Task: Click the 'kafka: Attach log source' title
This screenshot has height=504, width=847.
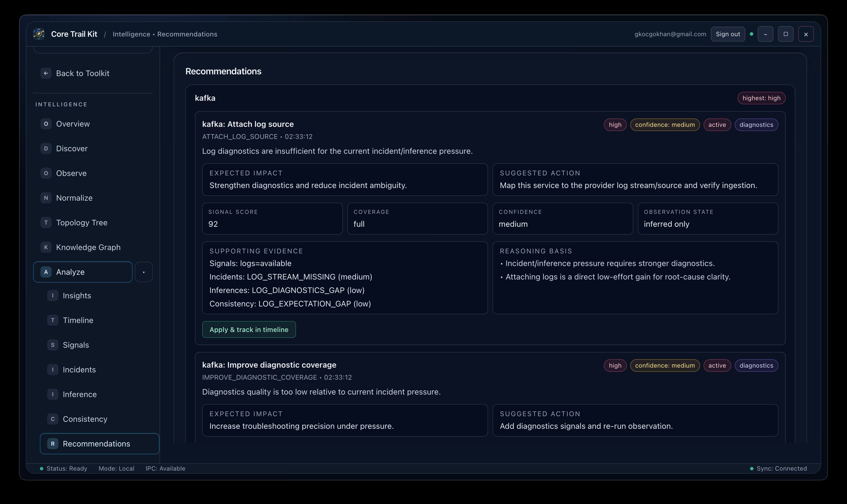Action: pyautogui.click(x=248, y=124)
